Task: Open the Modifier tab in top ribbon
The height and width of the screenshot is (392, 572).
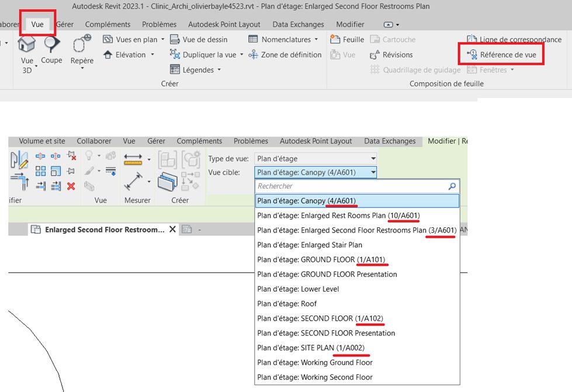Action: 350,25
